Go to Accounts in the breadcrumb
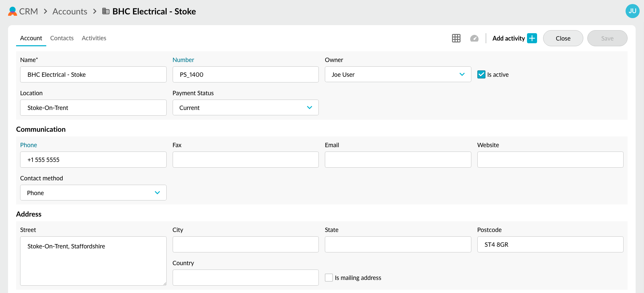Viewport: 644px width, 293px height. tap(70, 11)
